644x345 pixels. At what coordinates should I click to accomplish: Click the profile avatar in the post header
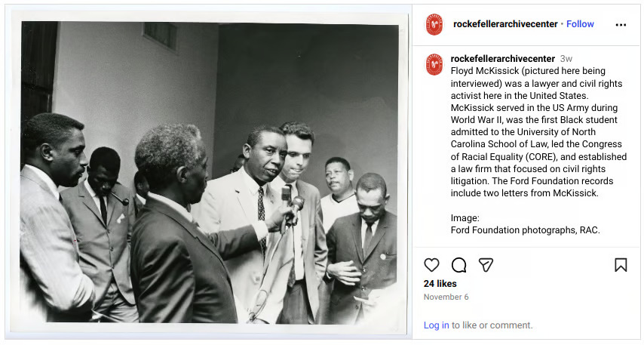click(x=434, y=24)
